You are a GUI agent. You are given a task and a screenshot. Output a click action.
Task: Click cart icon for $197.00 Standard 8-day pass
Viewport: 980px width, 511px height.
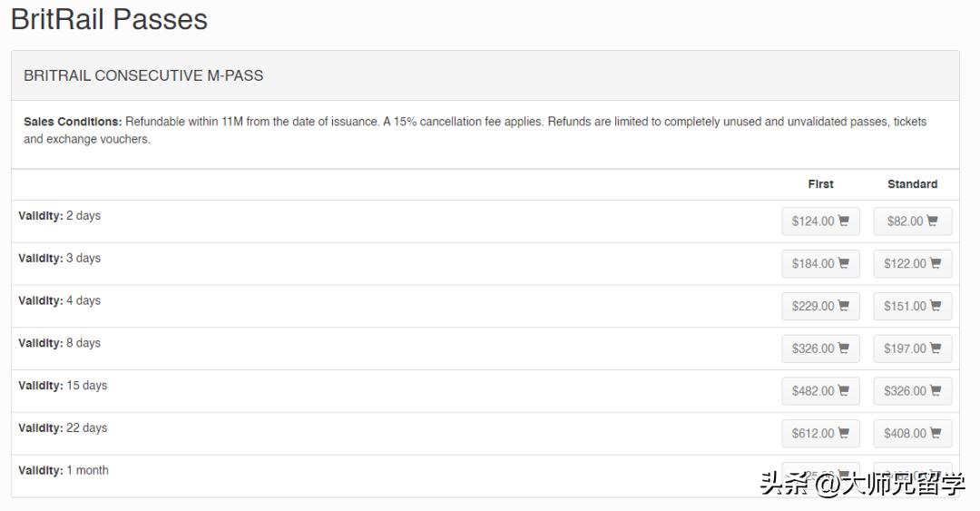click(936, 349)
